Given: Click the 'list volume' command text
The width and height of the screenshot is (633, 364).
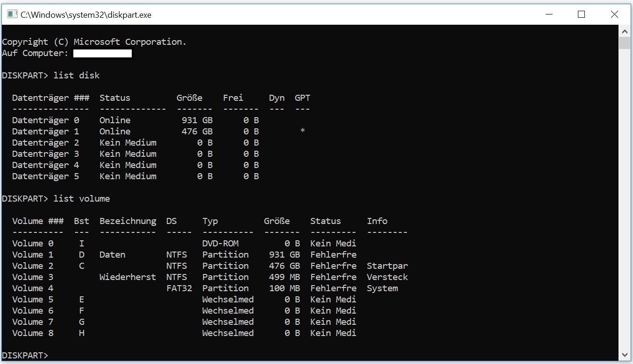Looking at the screenshot, I should [x=81, y=199].
